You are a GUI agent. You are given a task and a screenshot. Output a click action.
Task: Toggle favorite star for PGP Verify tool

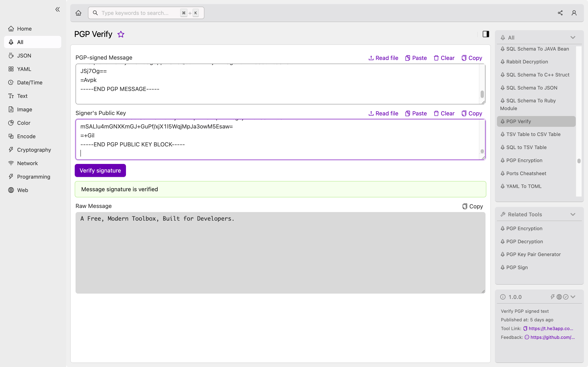click(x=121, y=34)
